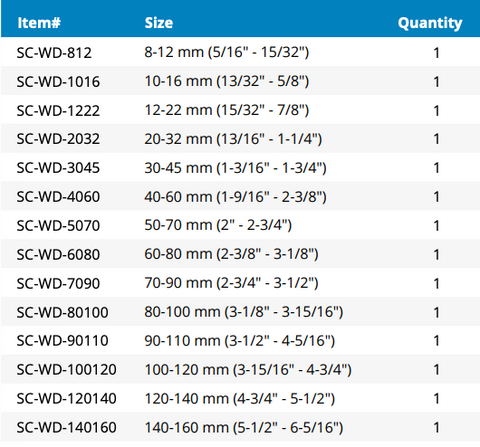The height and width of the screenshot is (447, 480).
Task: Click the Quantity column header
Action: click(x=430, y=23)
